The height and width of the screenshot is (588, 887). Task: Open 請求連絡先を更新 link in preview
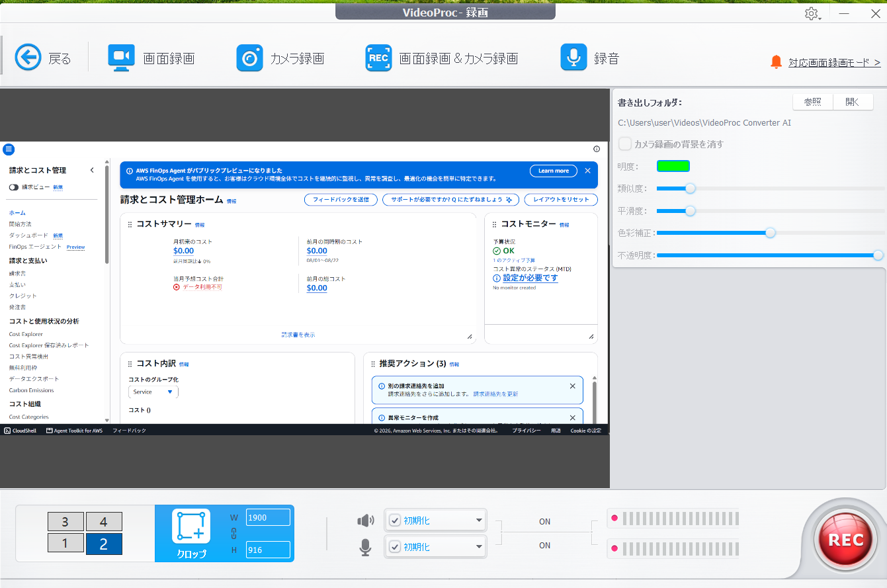coord(495,394)
